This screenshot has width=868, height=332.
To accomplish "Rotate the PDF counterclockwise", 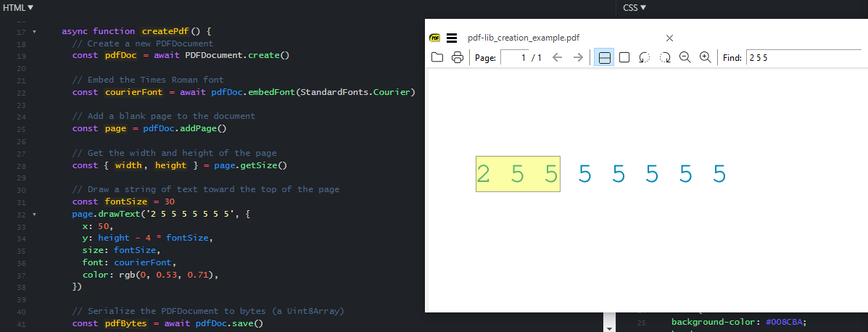I will (645, 57).
